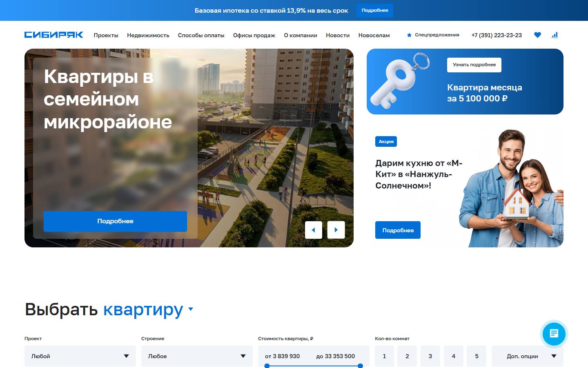Image resolution: width=588 pixels, height=368 pixels.
Task: Click Квартира месяца за 5 100 000 ₽ text
Action: (x=484, y=93)
